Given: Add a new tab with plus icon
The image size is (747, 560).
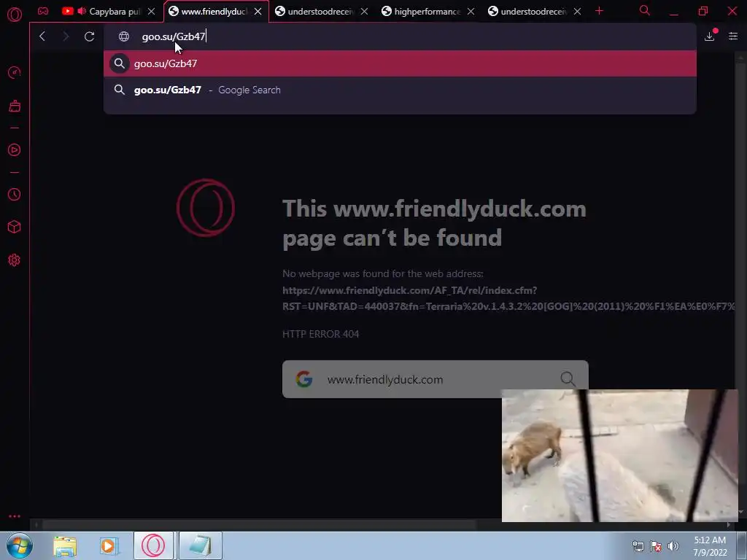Looking at the screenshot, I should click(600, 11).
